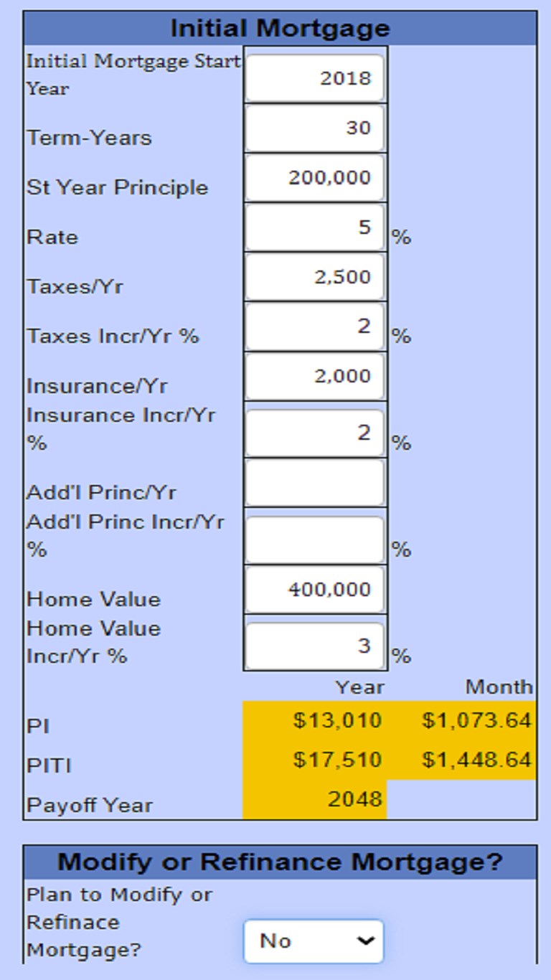Focus the empty Add'l Princ/Yr field

point(315,484)
